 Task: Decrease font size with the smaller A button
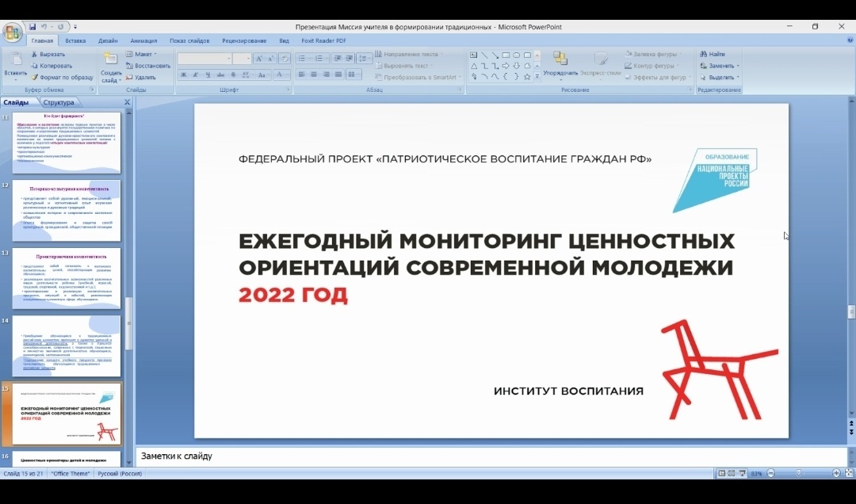pos(271,59)
